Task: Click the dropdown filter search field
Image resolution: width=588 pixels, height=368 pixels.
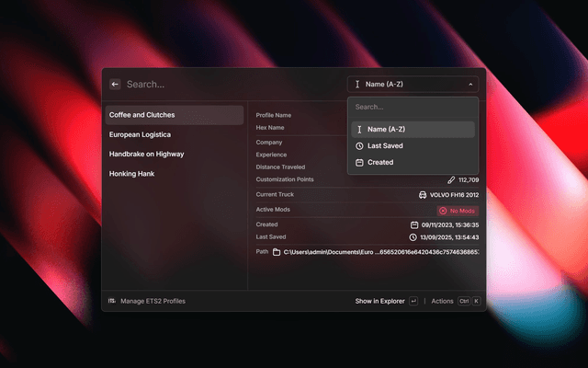Action: 413,107
